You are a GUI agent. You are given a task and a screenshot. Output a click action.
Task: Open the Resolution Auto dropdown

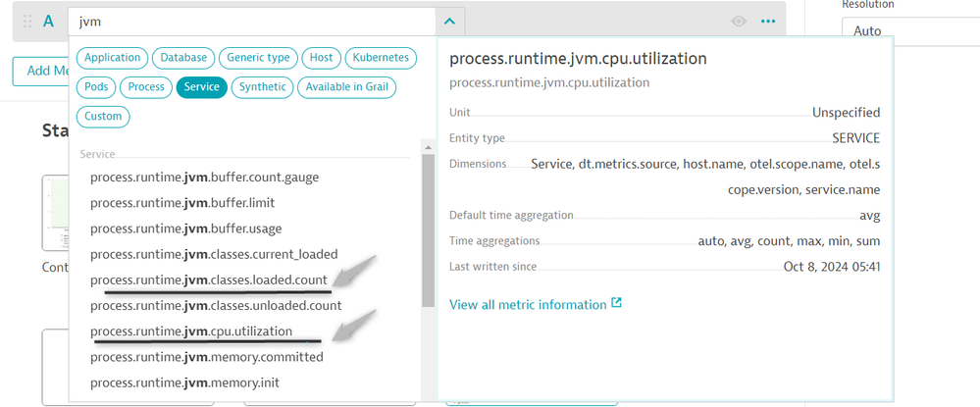tap(909, 30)
